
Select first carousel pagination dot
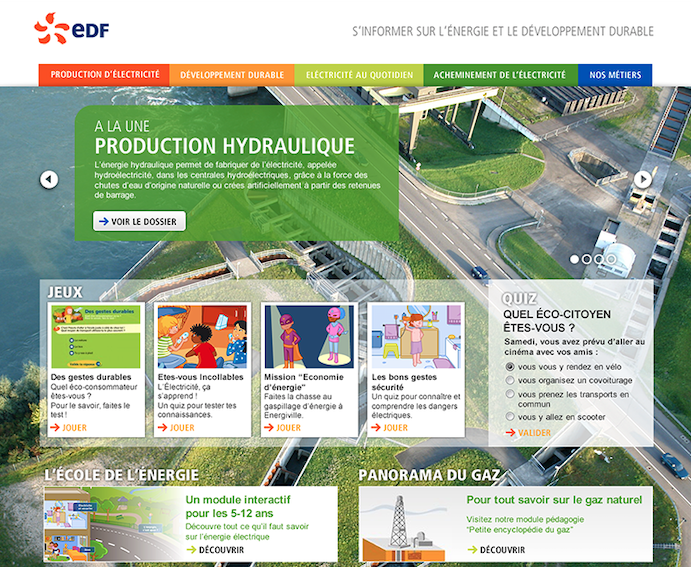[574, 259]
